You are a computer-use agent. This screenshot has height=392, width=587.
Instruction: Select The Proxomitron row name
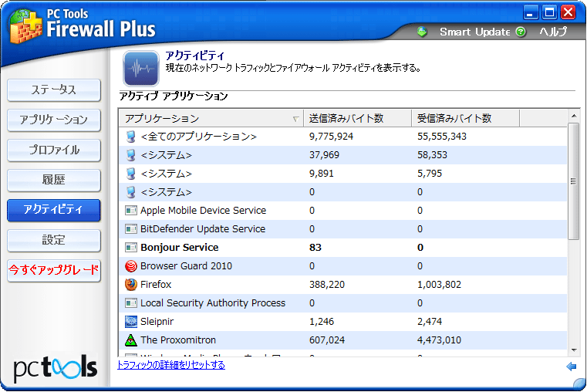click(x=178, y=340)
